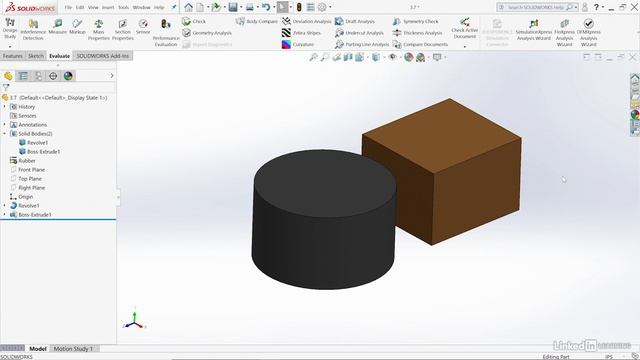Click the filter funnel icon in the tree
This screenshot has height=360, width=640.
click(x=6, y=87)
